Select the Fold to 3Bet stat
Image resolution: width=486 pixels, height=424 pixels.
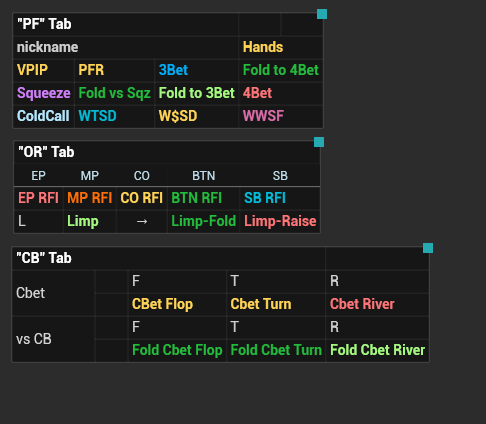tap(197, 93)
